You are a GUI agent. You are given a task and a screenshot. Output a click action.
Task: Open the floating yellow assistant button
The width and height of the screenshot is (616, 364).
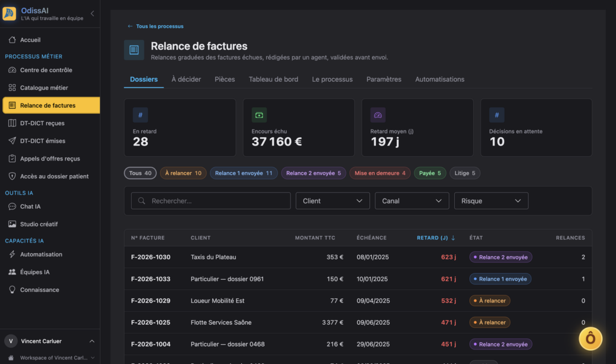pos(590,339)
